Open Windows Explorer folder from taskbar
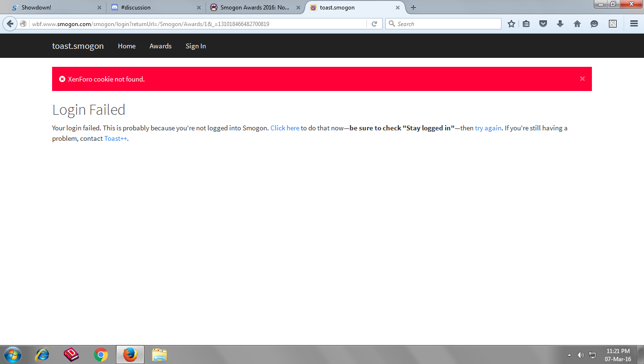 160,355
